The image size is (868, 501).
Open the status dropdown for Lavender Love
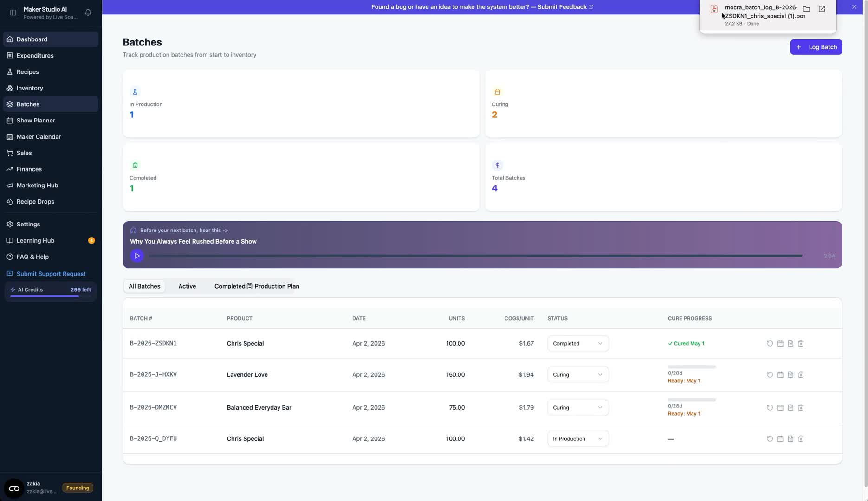pos(577,374)
